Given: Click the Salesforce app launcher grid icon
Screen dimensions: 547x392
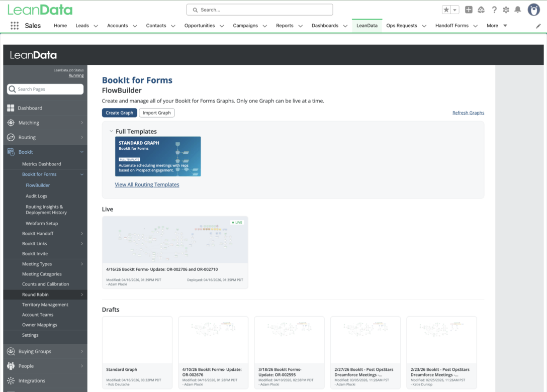Looking at the screenshot, I should pyautogui.click(x=14, y=26).
